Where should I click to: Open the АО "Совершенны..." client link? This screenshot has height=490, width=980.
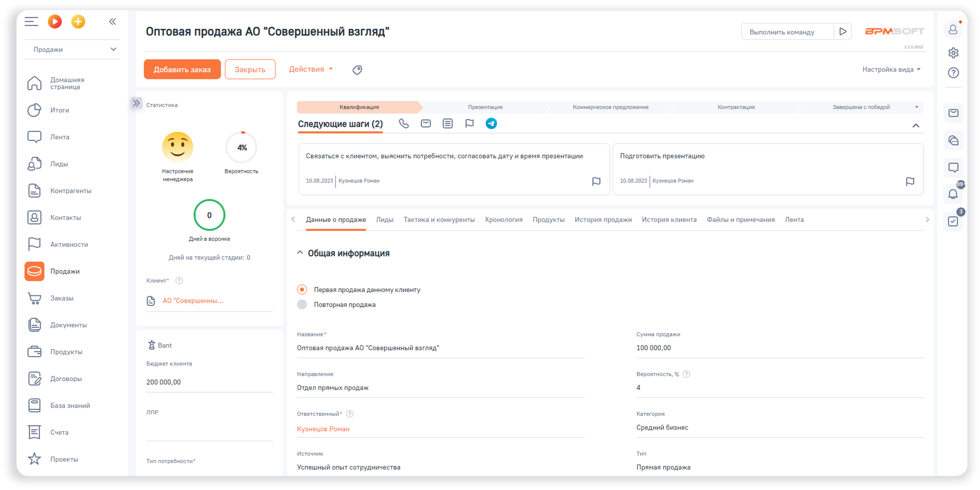pos(193,301)
